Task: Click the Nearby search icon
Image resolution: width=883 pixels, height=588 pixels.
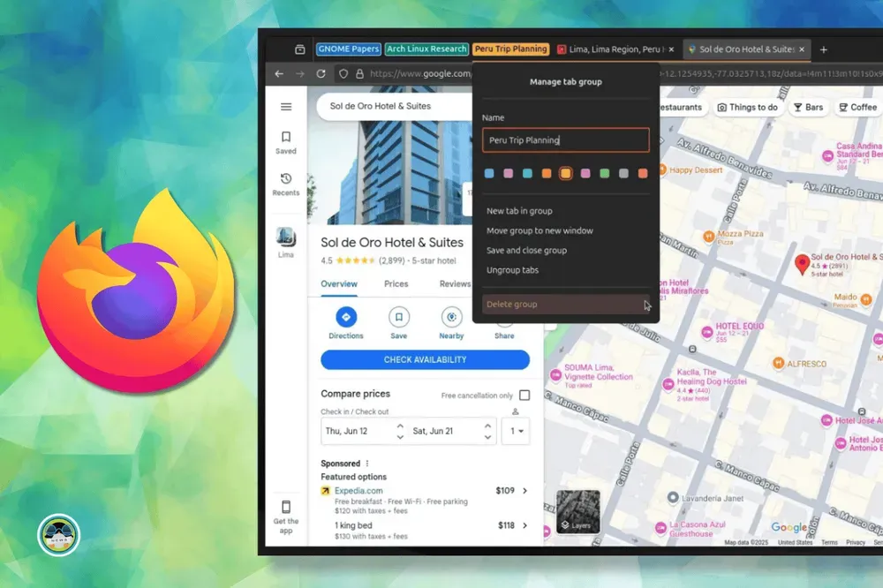Action: [x=451, y=317]
